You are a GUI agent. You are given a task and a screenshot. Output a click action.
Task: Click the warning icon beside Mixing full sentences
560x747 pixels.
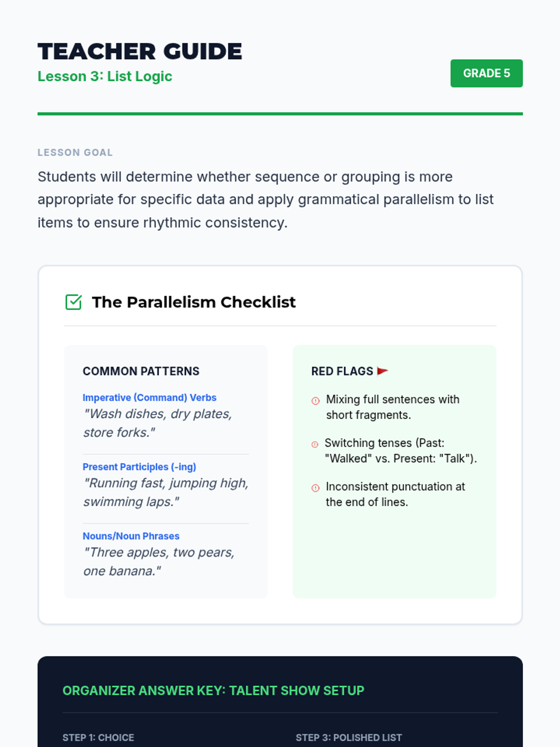[x=315, y=401]
